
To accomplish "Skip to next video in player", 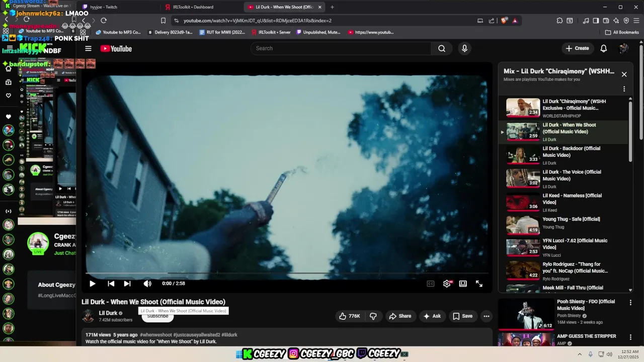I will (x=127, y=284).
